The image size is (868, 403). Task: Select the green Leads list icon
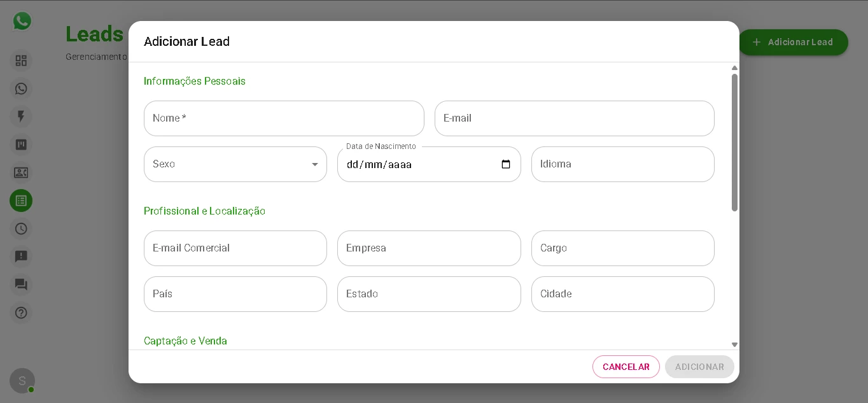pos(21,201)
